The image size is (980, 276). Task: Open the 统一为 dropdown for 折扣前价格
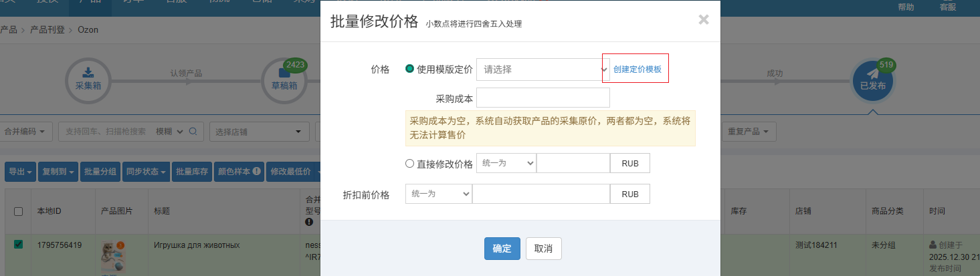tap(439, 194)
